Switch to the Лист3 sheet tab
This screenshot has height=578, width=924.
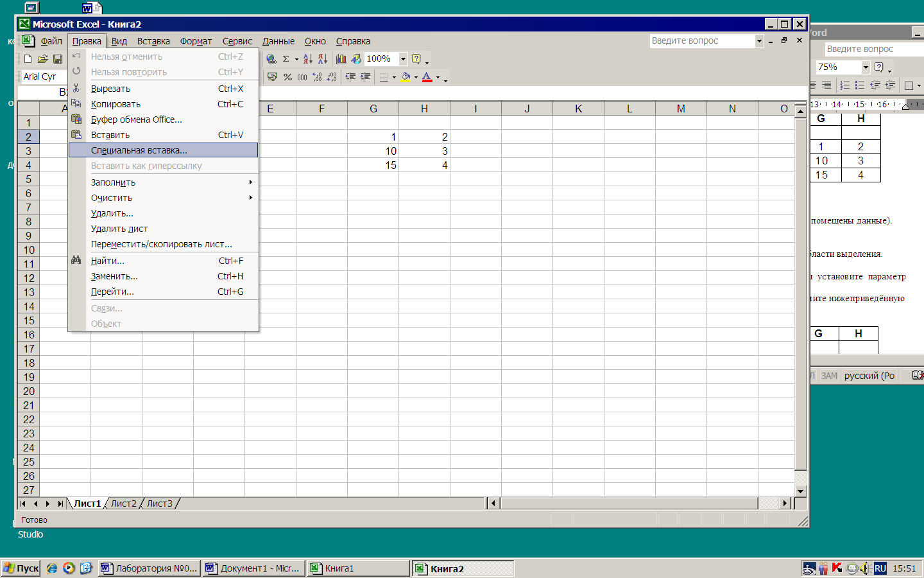tap(160, 504)
